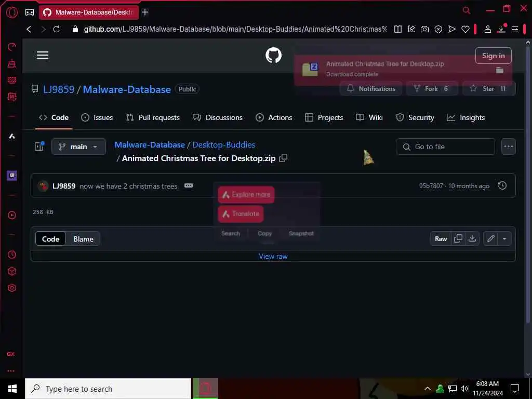Open the player icon in sidebar

(12, 215)
